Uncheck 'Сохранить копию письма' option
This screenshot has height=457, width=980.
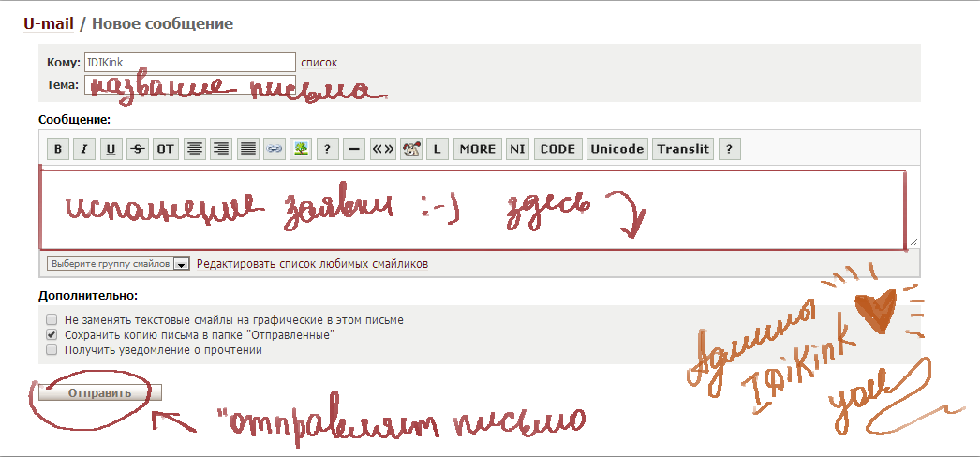click(52, 334)
